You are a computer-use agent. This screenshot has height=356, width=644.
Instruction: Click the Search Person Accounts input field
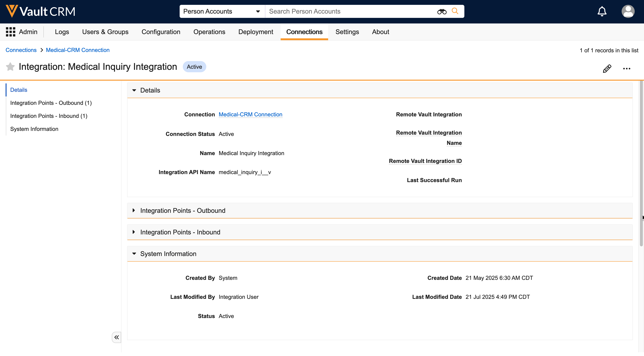(350, 11)
